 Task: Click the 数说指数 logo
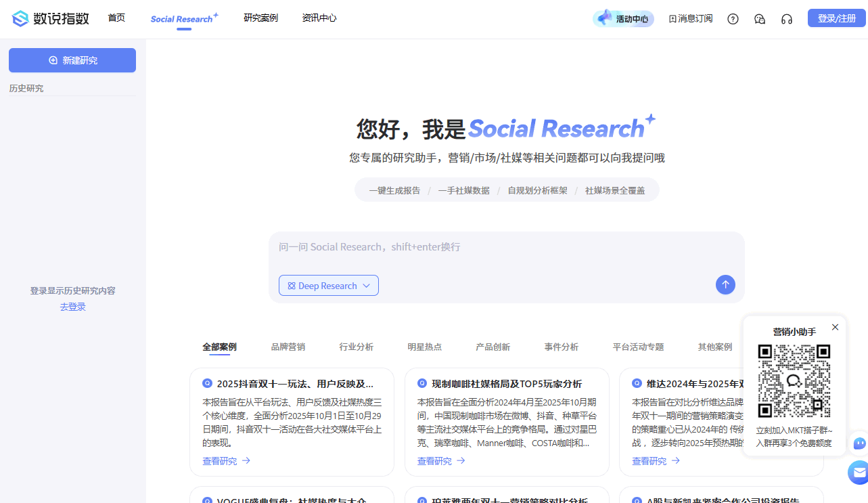click(x=51, y=18)
